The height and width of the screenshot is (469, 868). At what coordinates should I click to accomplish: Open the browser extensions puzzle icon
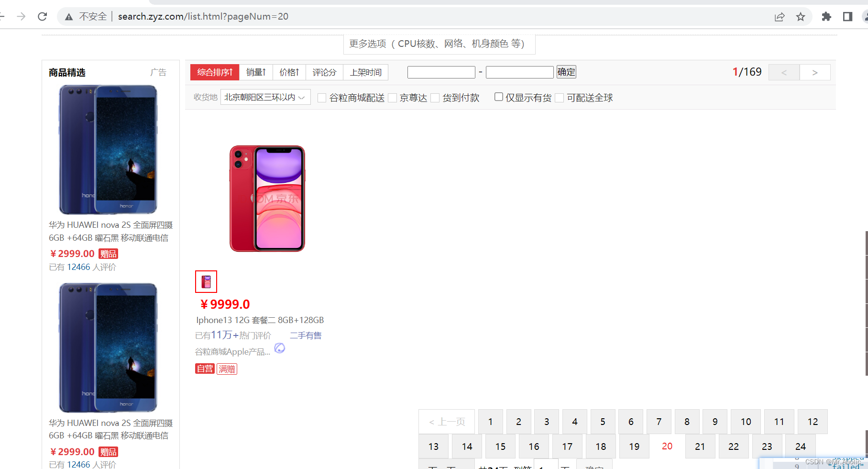pyautogui.click(x=826, y=17)
